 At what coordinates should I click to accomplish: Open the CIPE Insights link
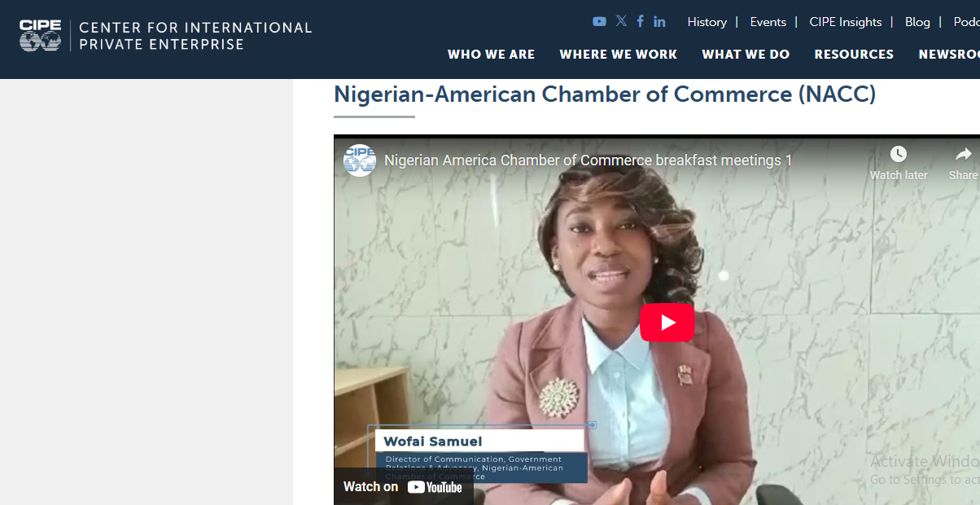tap(846, 22)
